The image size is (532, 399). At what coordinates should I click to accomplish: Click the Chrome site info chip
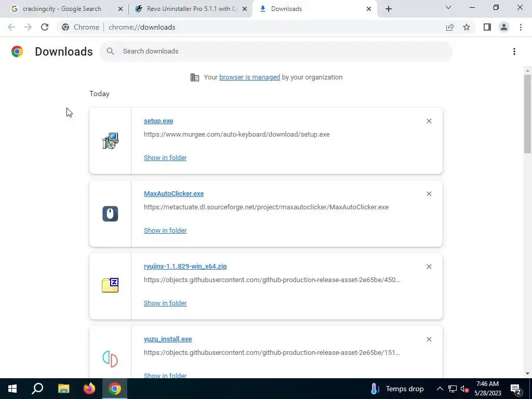pyautogui.click(x=81, y=27)
